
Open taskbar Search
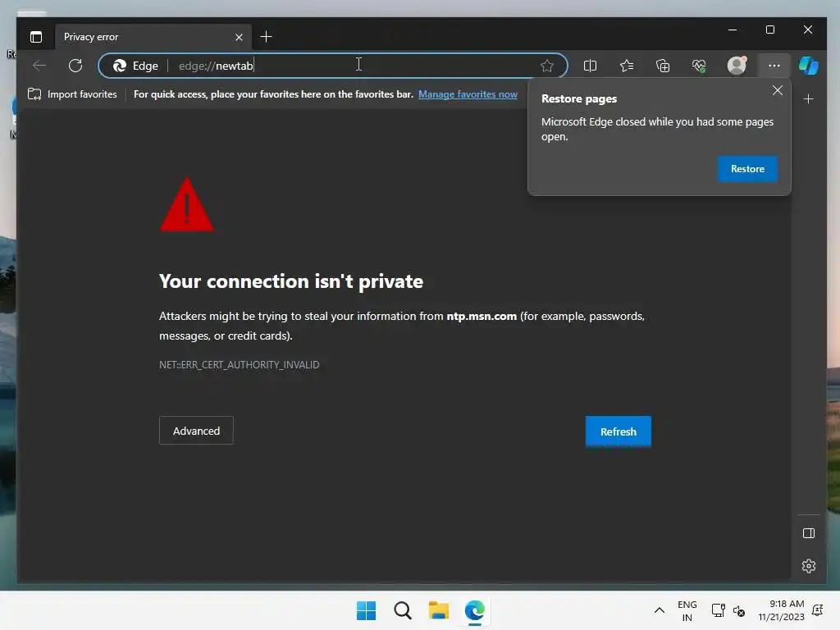click(x=402, y=610)
